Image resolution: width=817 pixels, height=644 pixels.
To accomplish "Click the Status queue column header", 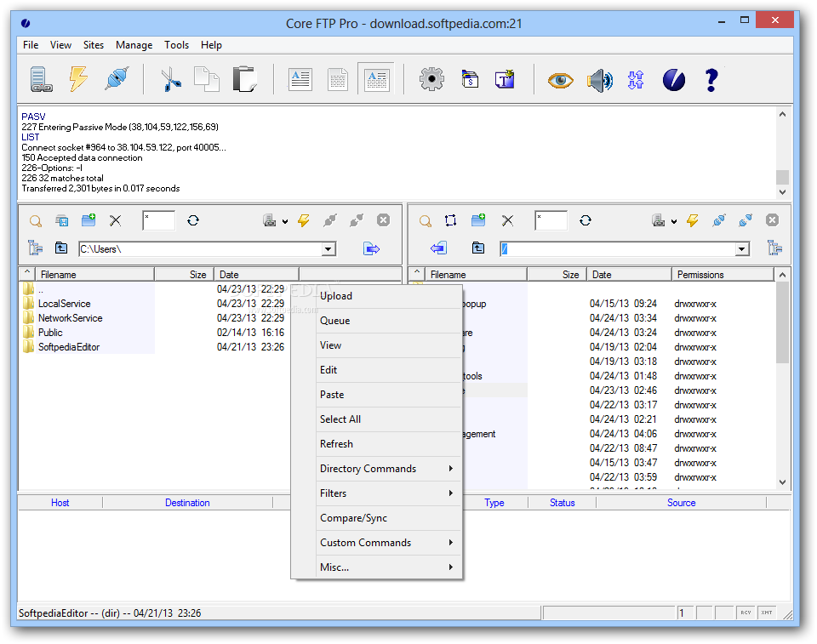I will (x=563, y=503).
